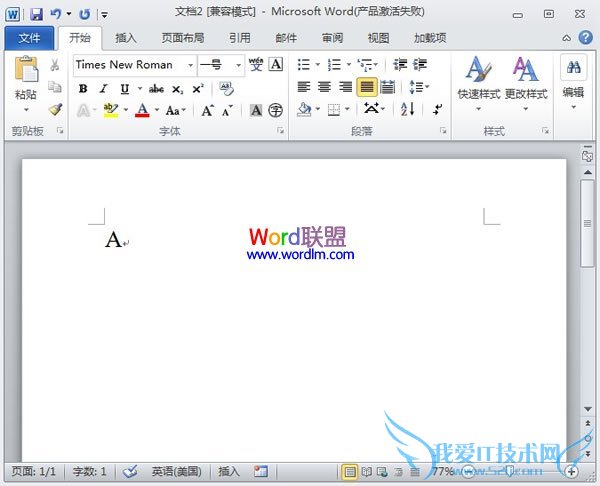Open the font size dropdown
The height and width of the screenshot is (486, 600).
pyautogui.click(x=238, y=65)
